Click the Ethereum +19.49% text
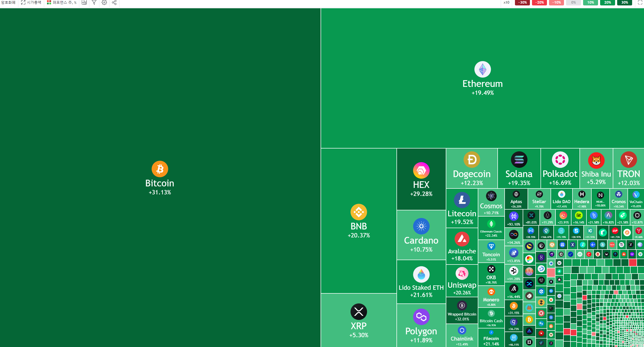 pos(483,93)
